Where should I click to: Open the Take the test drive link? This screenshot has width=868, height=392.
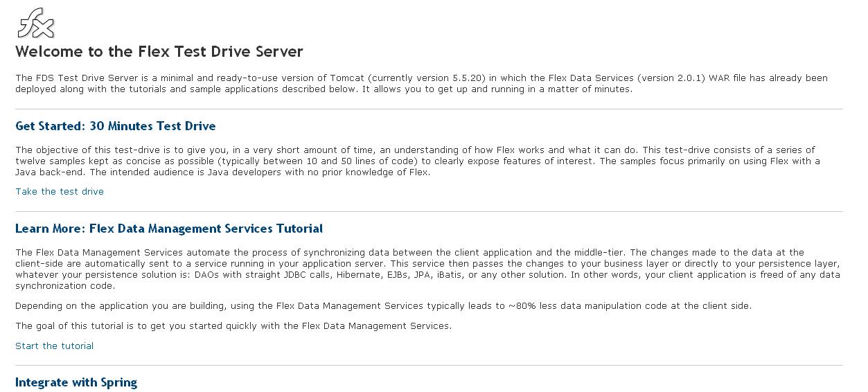pyautogui.click(x=60, y=192)
